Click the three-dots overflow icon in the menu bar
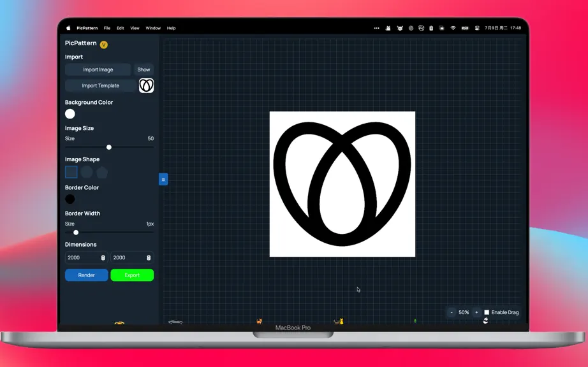This screenshot has width=588, height=367. point(376,28)
